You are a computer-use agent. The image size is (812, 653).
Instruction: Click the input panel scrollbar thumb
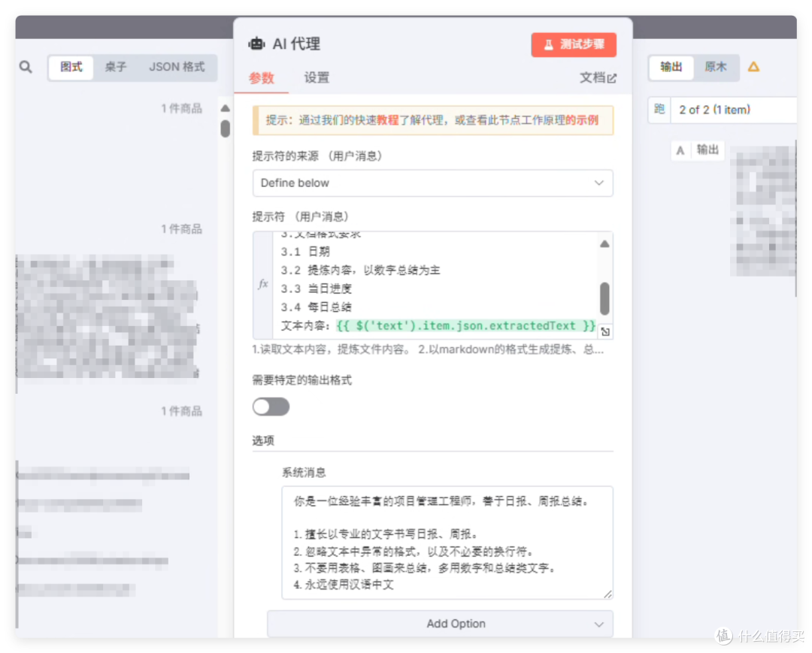click(226, 128)
